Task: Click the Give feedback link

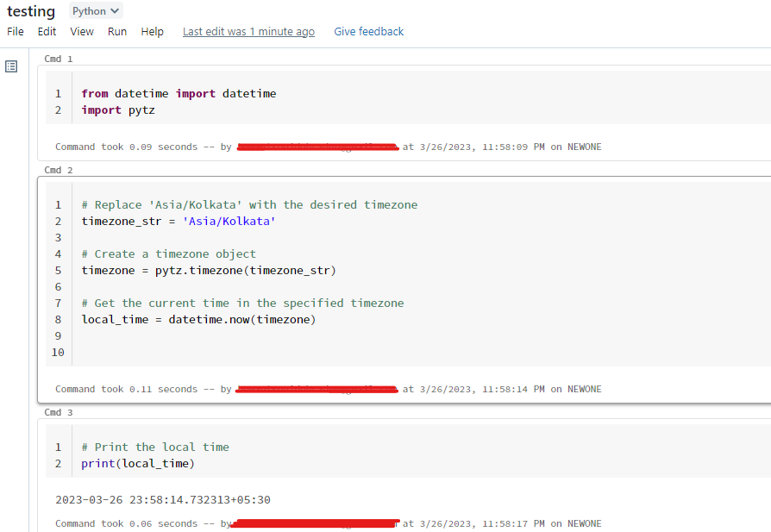Action: pos(368,32)
